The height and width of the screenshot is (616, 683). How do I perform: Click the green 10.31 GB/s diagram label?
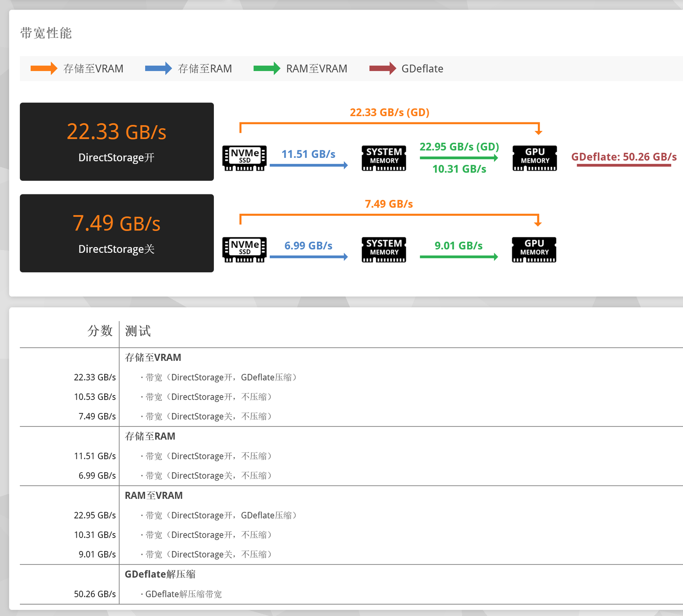(x=459, y=169)
